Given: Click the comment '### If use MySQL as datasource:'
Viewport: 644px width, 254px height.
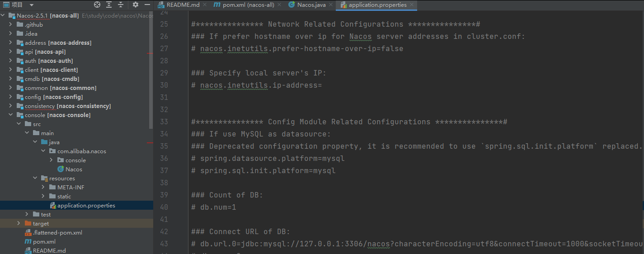Looking at the screenshot, I should pyautogui.click(x=261, y=134).
